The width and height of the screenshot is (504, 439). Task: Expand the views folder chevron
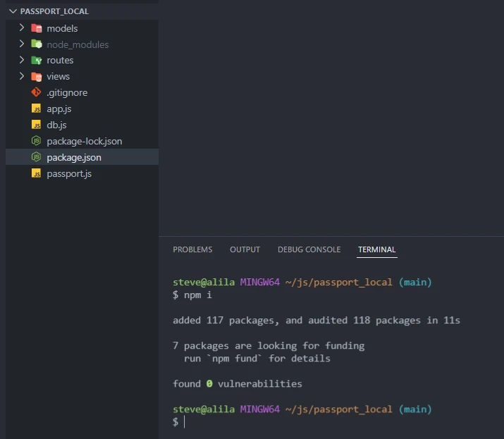click(x=22, y=77)
